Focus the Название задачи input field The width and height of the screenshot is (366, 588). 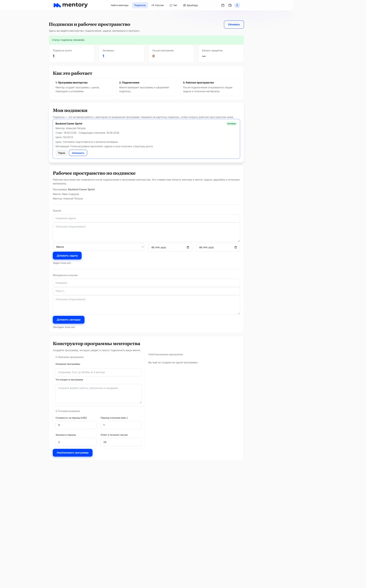pos(146,218)
